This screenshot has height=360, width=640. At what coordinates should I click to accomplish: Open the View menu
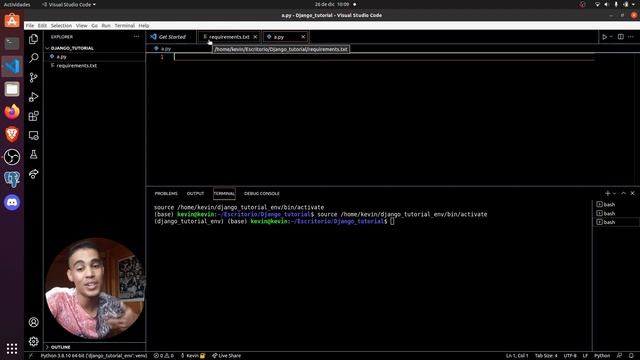click(82, 25)
